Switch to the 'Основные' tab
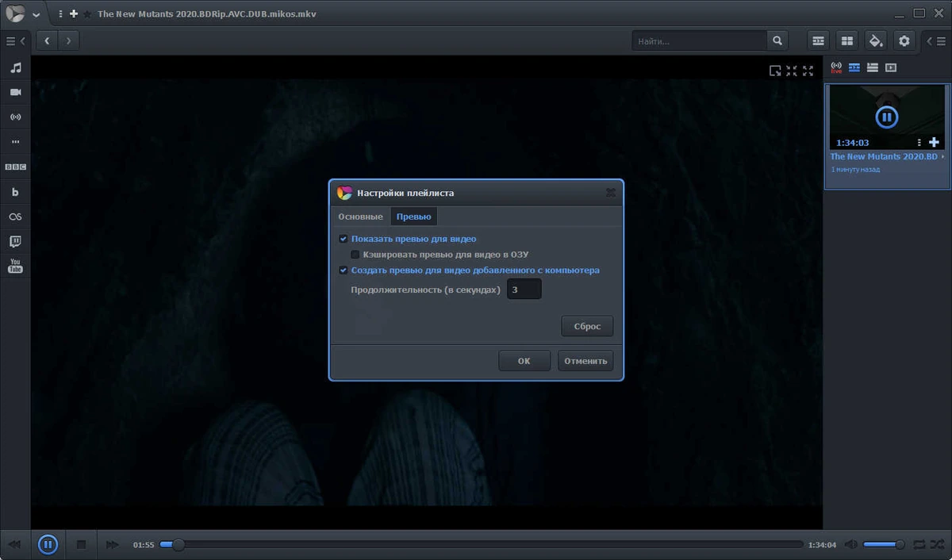Screen dimensions: 952x560 (360, 217)
